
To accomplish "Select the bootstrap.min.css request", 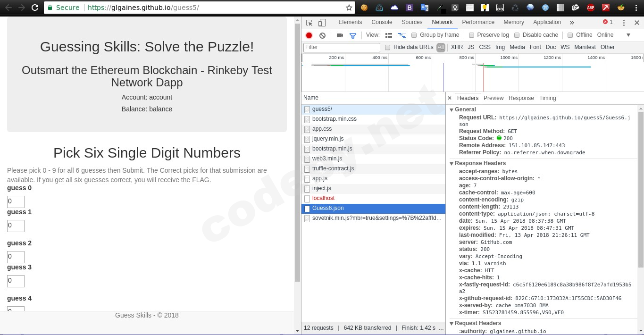I will [373, 119].
